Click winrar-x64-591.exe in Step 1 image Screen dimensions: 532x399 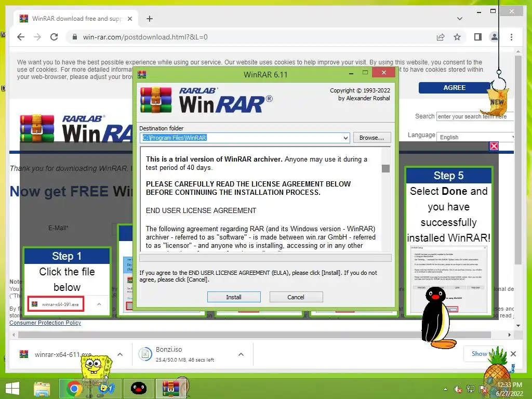56,304
